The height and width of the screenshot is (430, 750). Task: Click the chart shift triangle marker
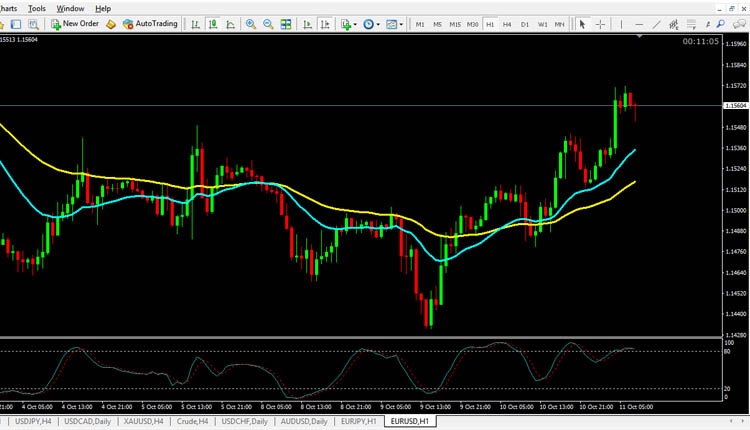coord(640,36)
